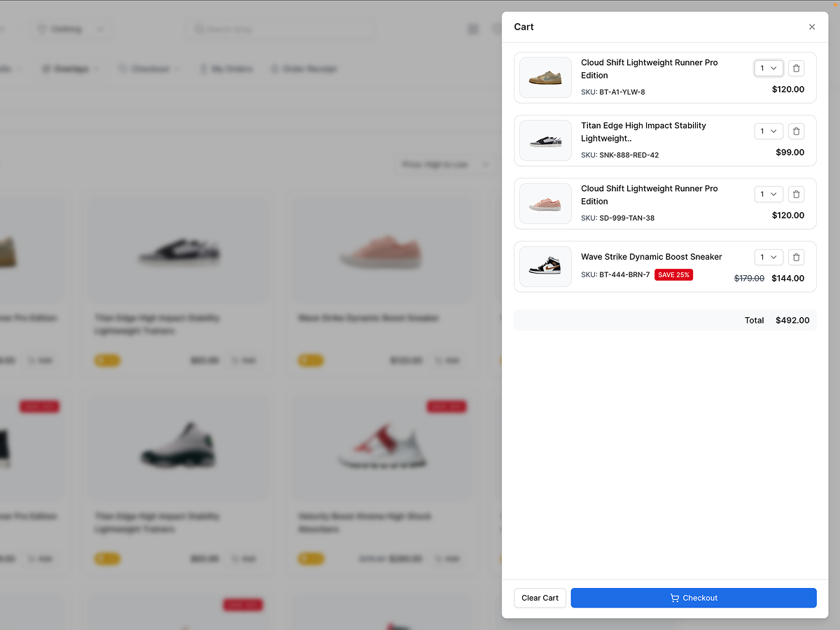Viewport: 840px width, 630px height.
Task: Go to My Orders in navigation bar
Action: coord(225,69)
